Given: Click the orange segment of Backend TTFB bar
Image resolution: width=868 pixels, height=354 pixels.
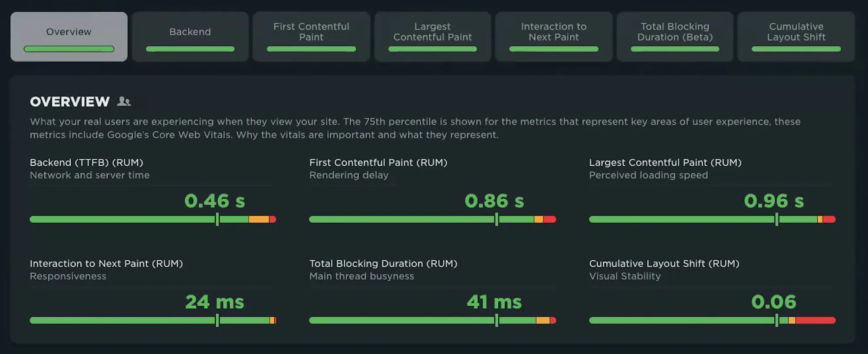Looking at the screenshot, I should pos(259,220).
